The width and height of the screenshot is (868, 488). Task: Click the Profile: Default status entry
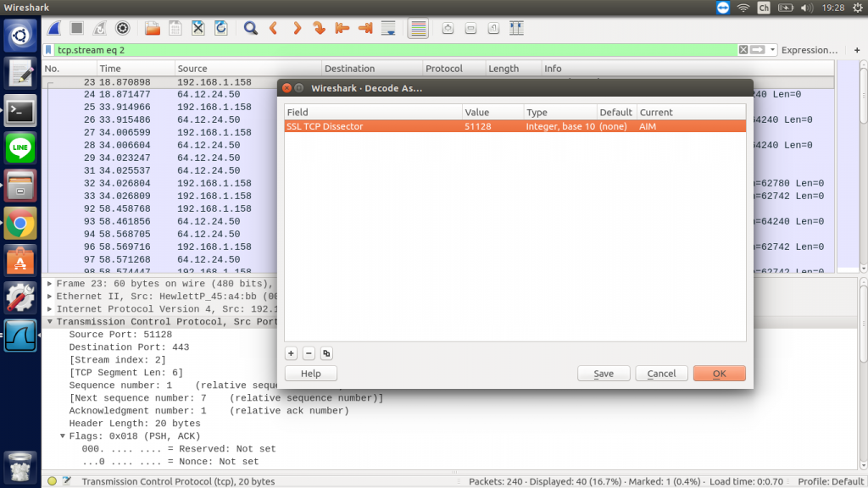pos(831,481)
